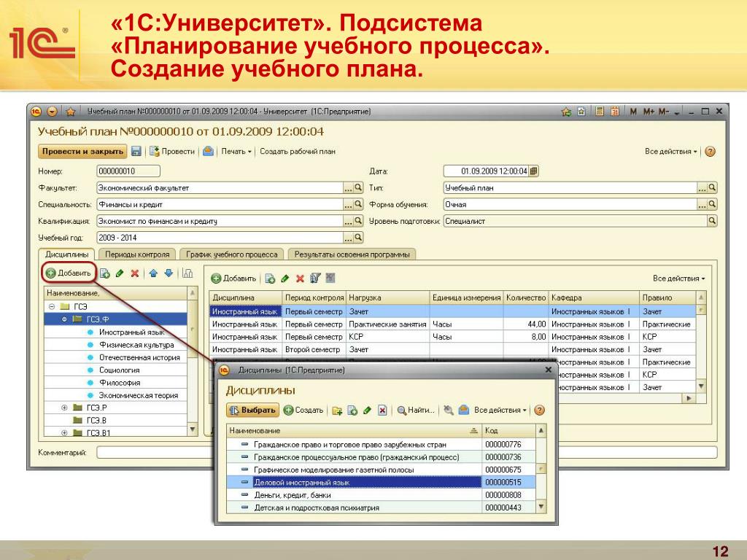Viewport: 747px width, 560px height.
Task: Click the hierarchy view icon in tree toolbar
Action: [187, 273]
